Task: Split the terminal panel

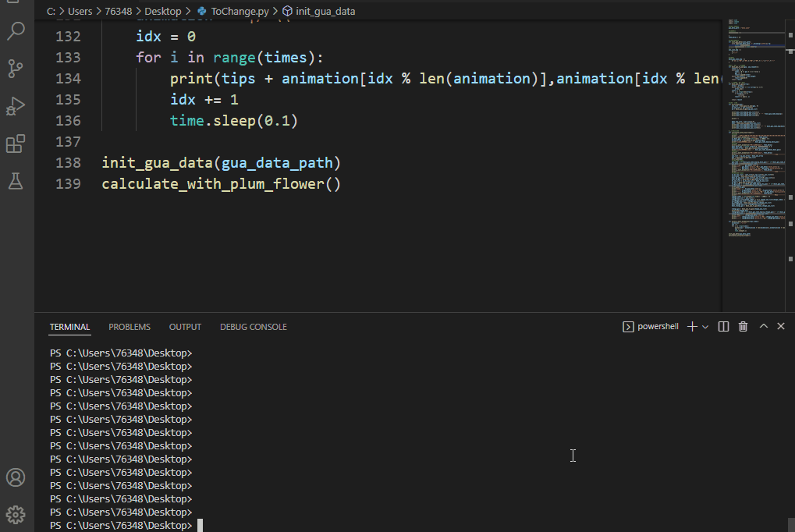Action: tap(723, 327)
